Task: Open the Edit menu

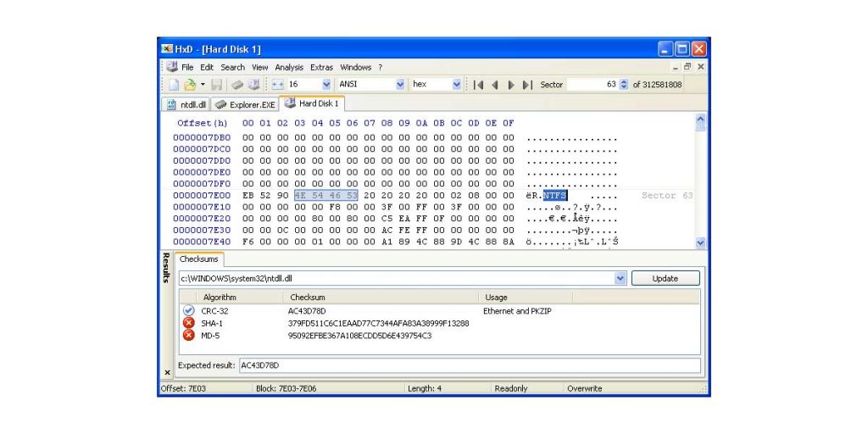Action: [207, 68]
